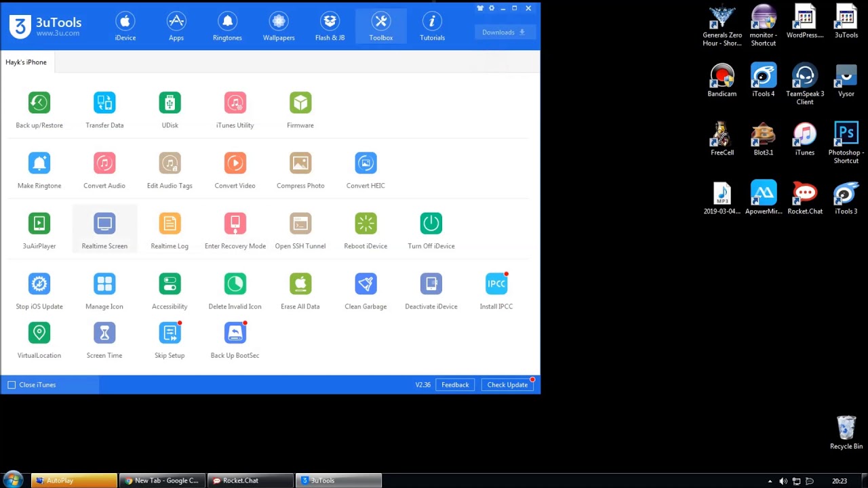Open Deactivate iDevice

431,291
